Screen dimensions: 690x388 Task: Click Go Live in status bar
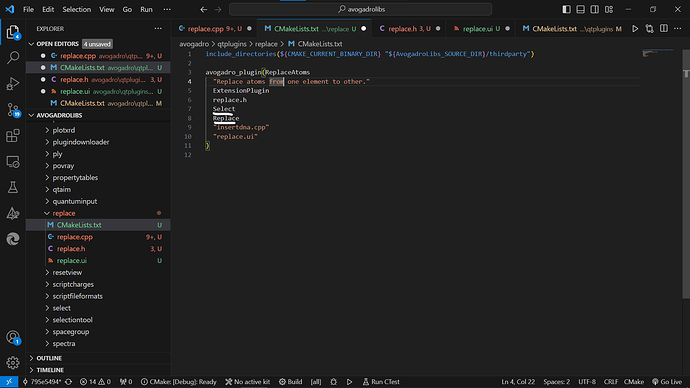(x=667, y=382)
